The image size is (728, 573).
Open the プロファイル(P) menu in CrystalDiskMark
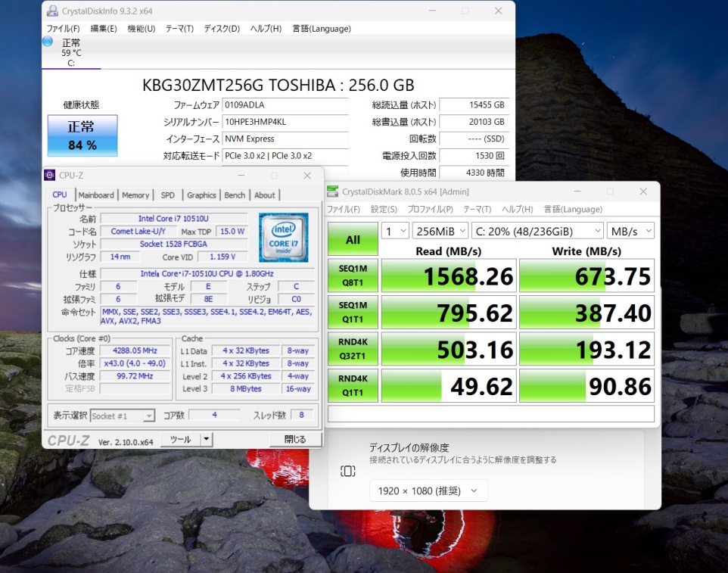431,210
